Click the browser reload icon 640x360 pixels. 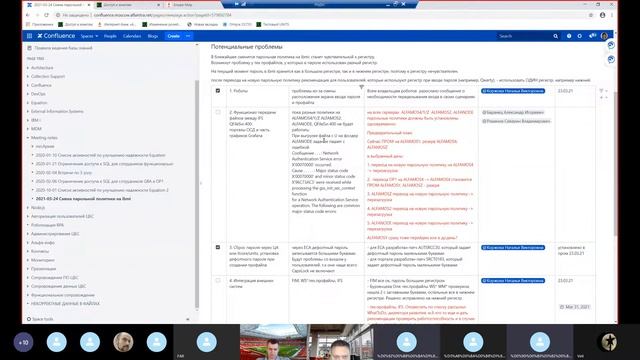[x=47, y=15]
